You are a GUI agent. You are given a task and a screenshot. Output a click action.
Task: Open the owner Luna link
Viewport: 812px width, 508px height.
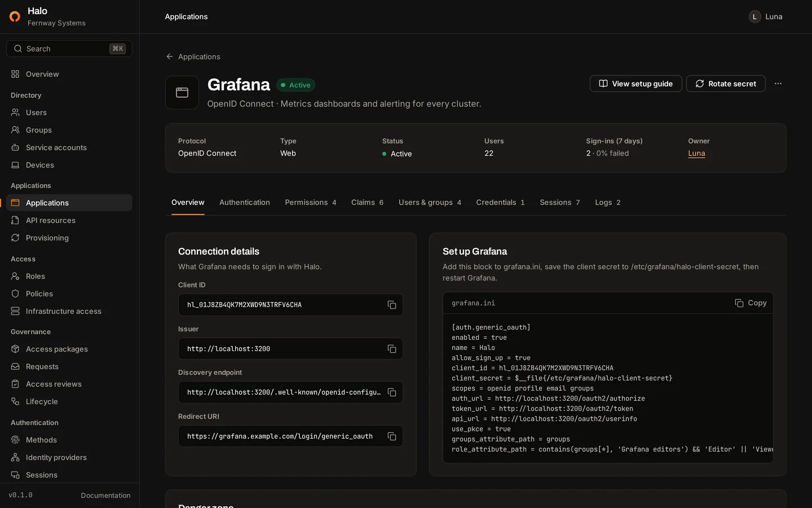pos(696,153)
